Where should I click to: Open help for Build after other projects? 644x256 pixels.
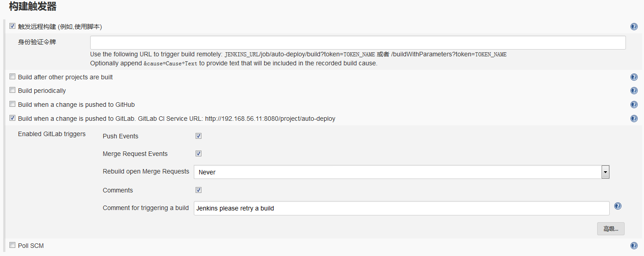coord(634,77)
